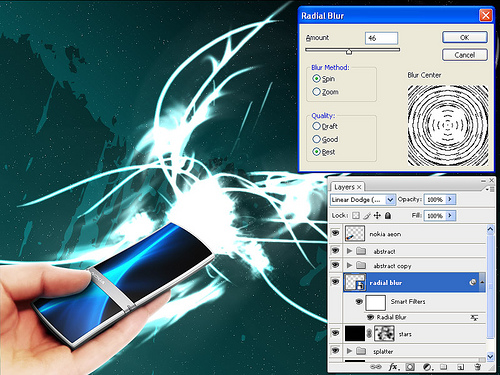Viewport: 500px width, 375px height.
Task: Hide the nokia aeon layer
Action: pyautogui.click(x=335, y=233)
